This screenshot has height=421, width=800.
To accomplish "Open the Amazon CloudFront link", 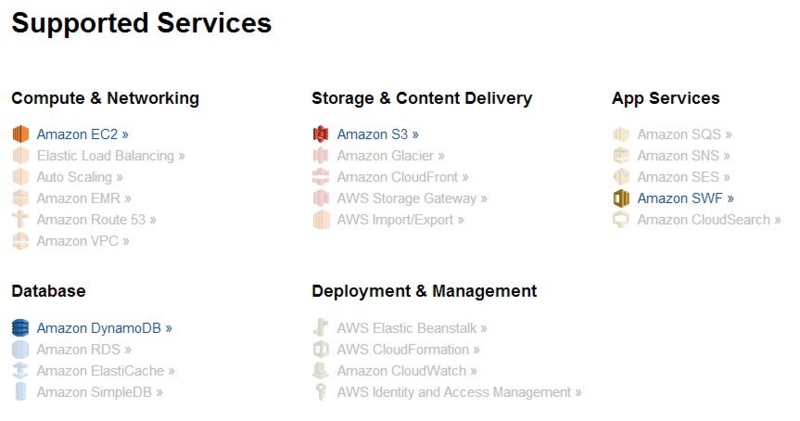I will point(402,177).
